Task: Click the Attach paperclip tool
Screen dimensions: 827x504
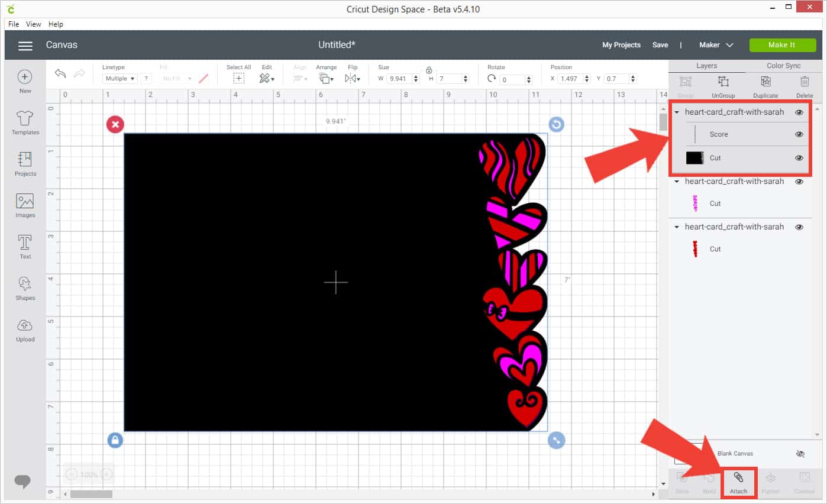Action: click(738, 482)
